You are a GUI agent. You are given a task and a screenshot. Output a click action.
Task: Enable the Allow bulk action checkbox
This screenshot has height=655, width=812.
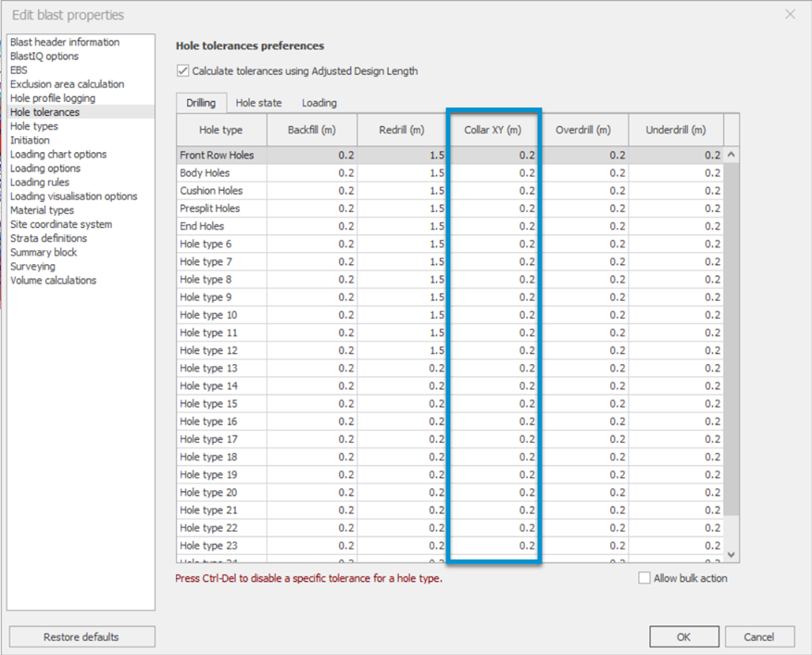tap(644, 578)
